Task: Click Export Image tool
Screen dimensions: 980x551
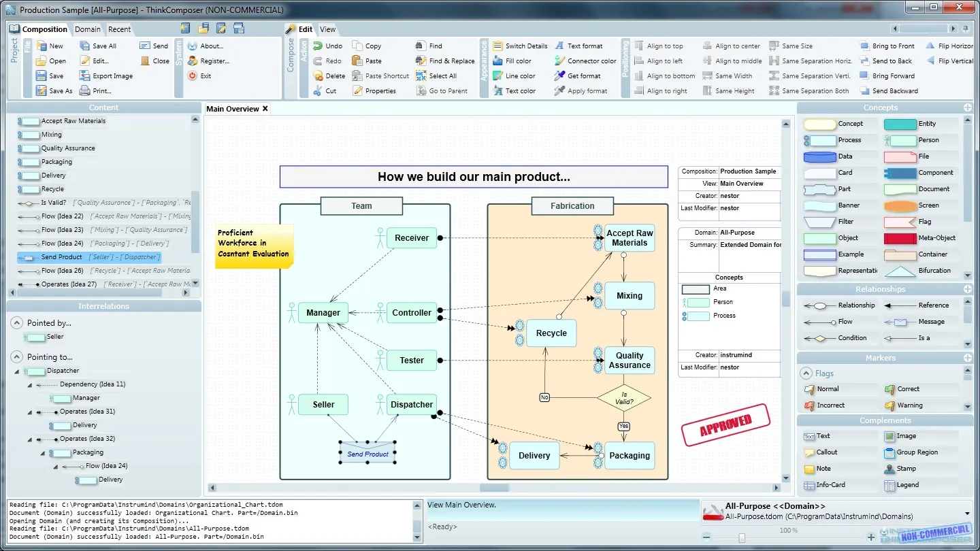Action: pos(106,76)
